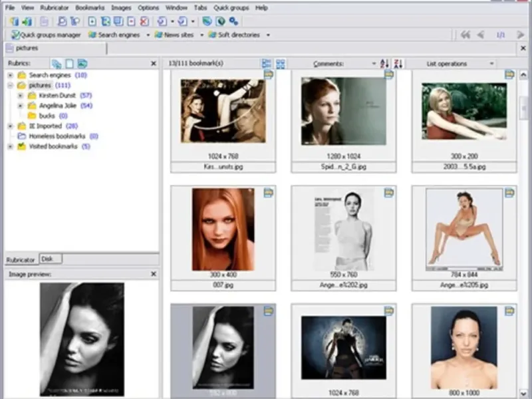532x399 pixels.
Task: Click the Z-A descending sort icon
Action: click(398, 64)
